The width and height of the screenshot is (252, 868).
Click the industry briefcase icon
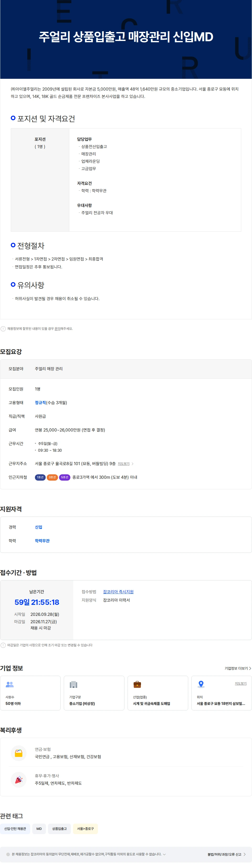coord(137,684)
